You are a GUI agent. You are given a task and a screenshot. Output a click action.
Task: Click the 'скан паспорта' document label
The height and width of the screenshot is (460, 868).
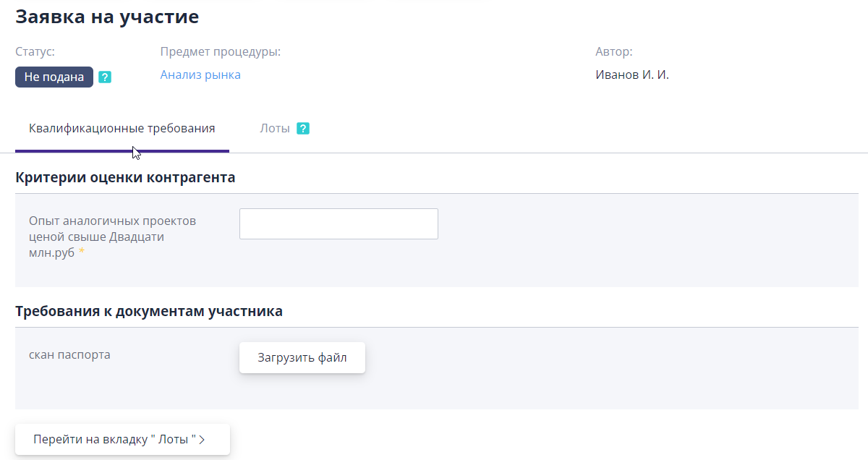(x=69, y=355)
